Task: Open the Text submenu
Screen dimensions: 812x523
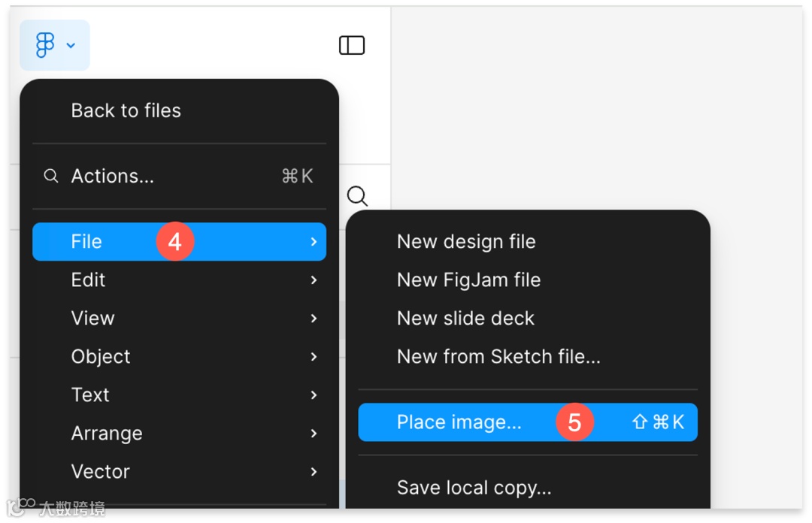Action: click(x=179, y=395)
